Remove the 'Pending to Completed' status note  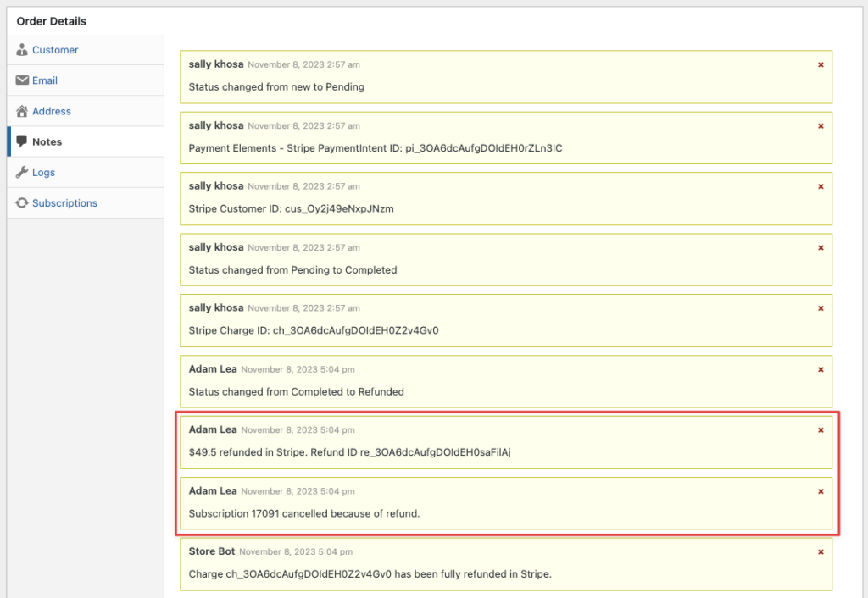[x=821, y=247]
